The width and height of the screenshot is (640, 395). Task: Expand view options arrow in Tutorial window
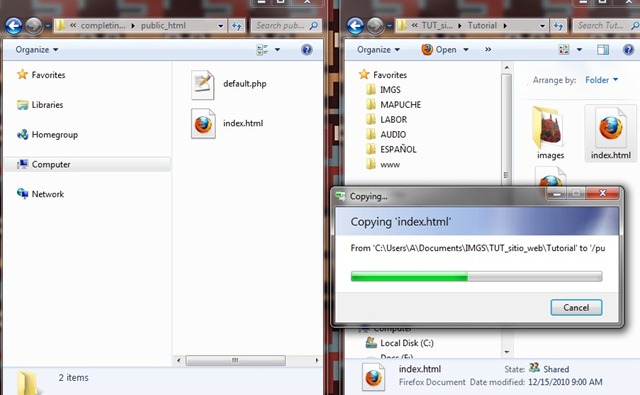pyautogui.click(x=579, y=50)
